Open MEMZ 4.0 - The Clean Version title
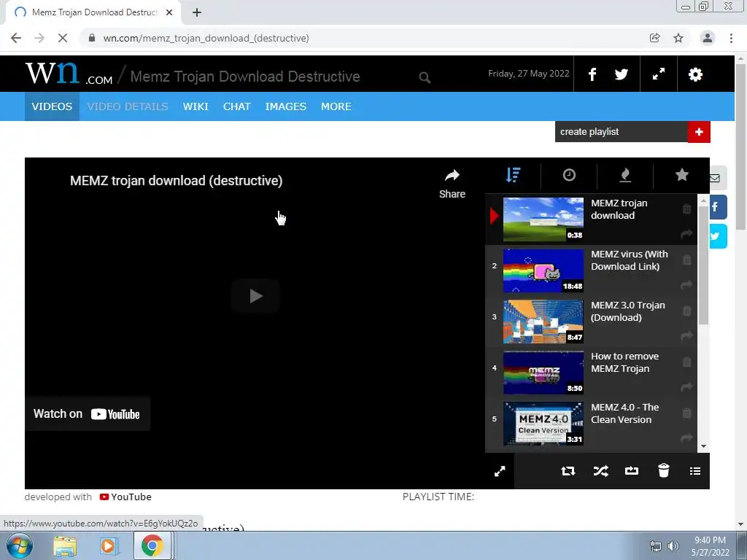The width and height of the screenshot is (747, 560). (x=624, y=413)
